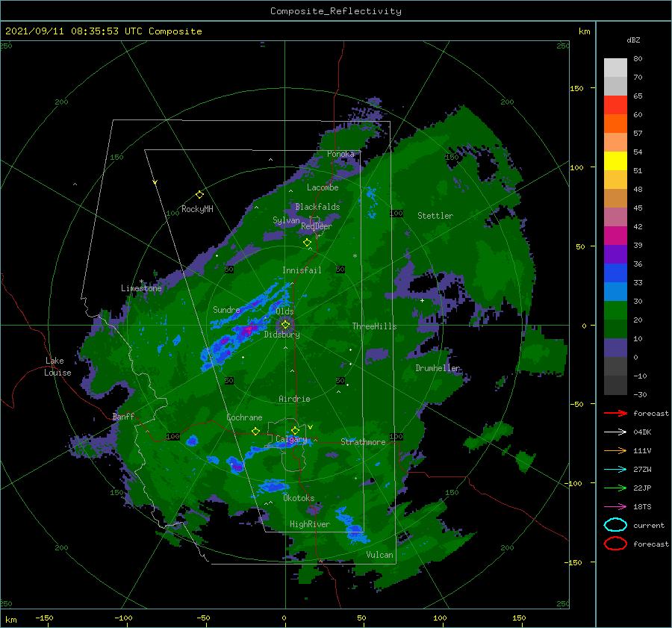Click the 18TS legend text

tap(642, 507)
